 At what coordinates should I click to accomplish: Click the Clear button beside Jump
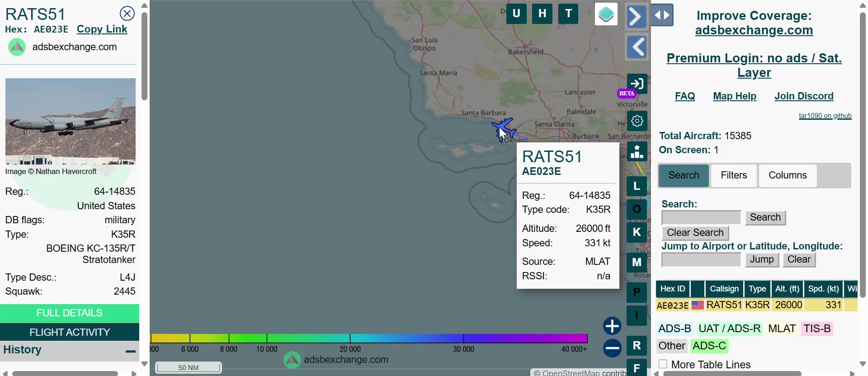coord(799,259)
